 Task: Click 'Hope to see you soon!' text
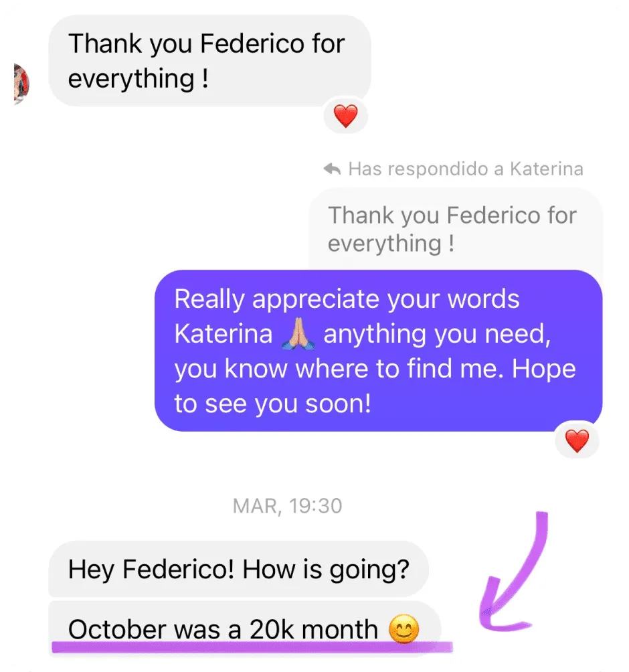coord(375,386)
